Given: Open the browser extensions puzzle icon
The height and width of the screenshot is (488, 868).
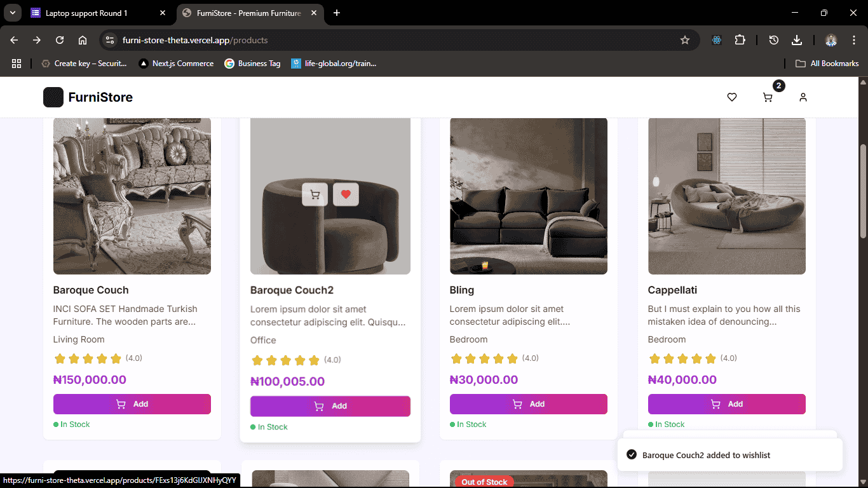Looking at the screenshot, I should tap(740, 40).
